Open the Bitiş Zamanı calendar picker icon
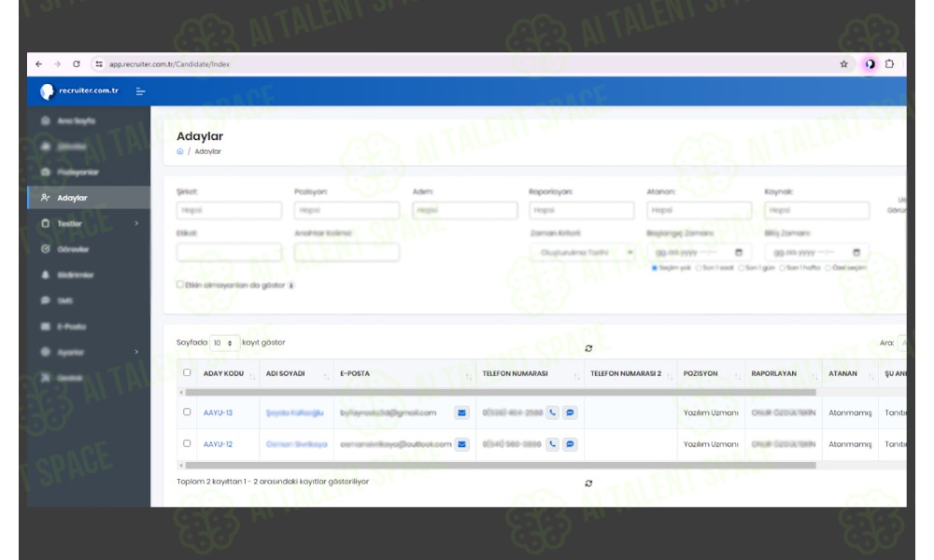 click(x=856, y=253)
